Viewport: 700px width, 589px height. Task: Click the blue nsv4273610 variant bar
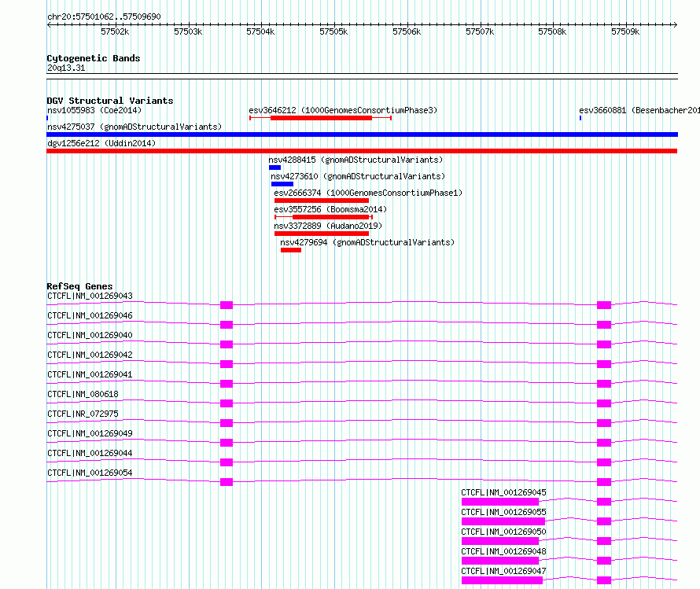click(282, 184)
